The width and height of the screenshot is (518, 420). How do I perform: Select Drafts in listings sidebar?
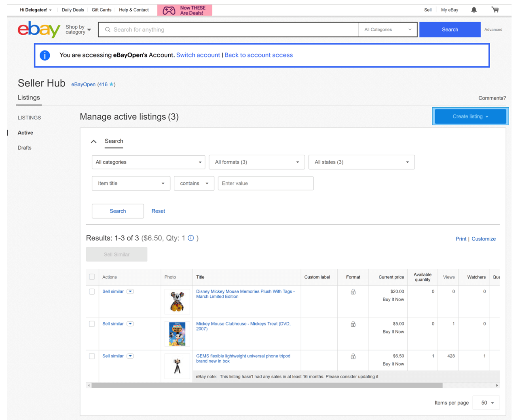(25, 148)
